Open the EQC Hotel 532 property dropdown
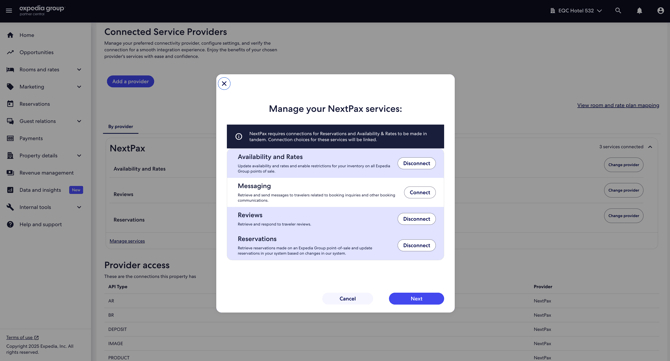This screenshot has height=361, width=670. coord(576,11)
